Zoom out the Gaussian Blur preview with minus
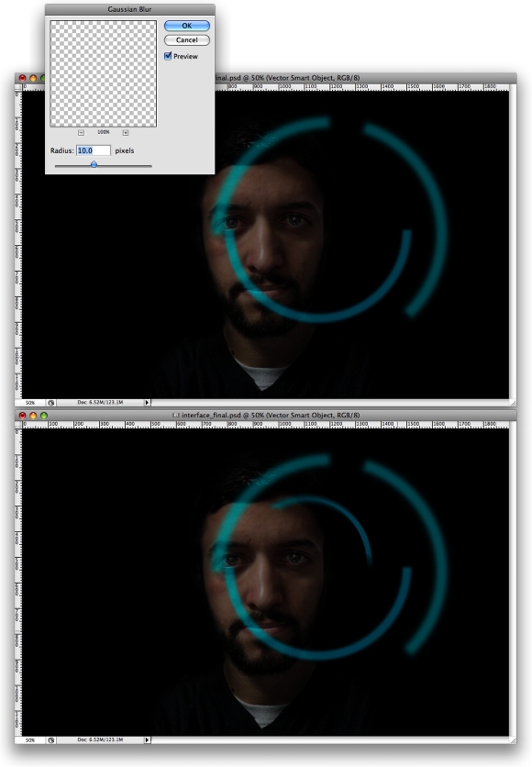532x767 pixels. click(81, 132)
